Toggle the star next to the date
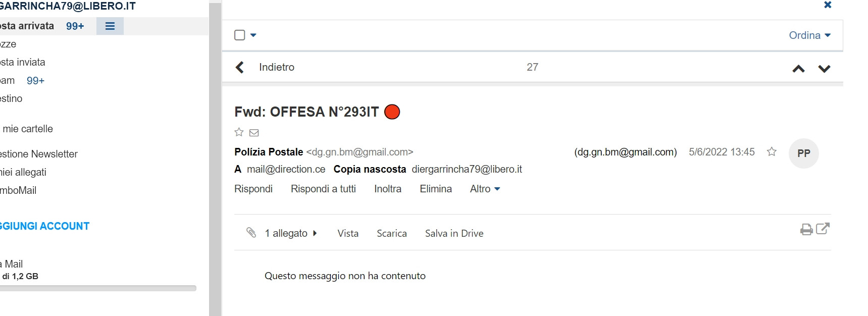The height and width of the screenshot is (316, 868). tap(772, 152)
